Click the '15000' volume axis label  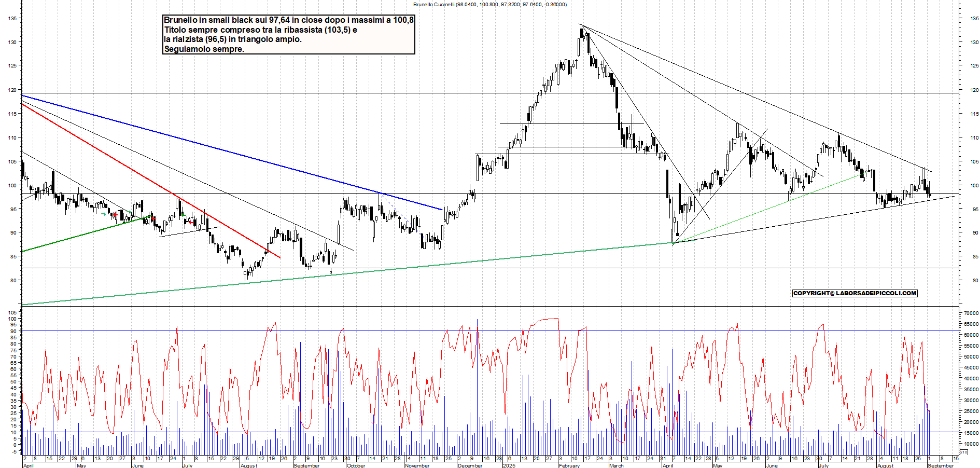pos(971,433)
